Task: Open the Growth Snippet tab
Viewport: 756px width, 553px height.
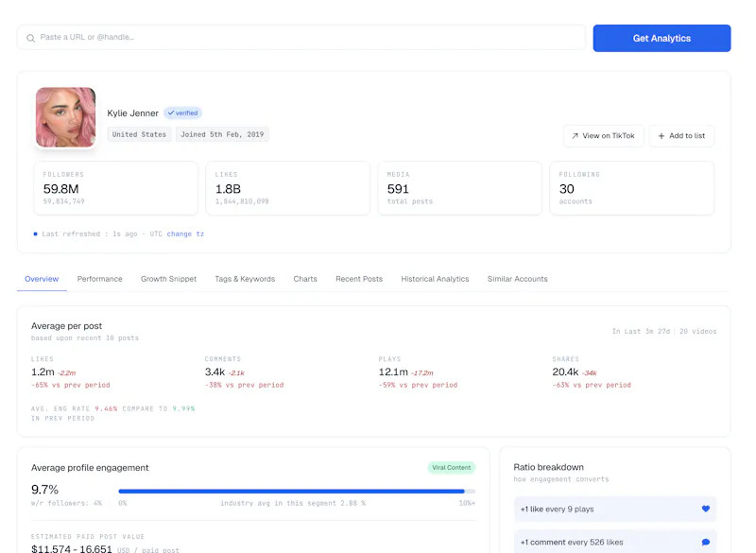Action: coord(168,279)
